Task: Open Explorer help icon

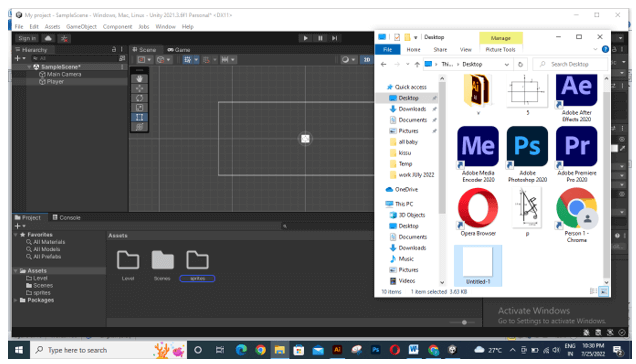Action: [x=605, y=50]
